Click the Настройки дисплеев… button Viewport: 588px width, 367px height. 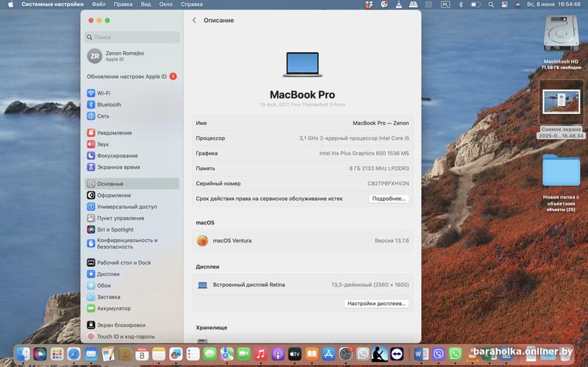[376, 303]
